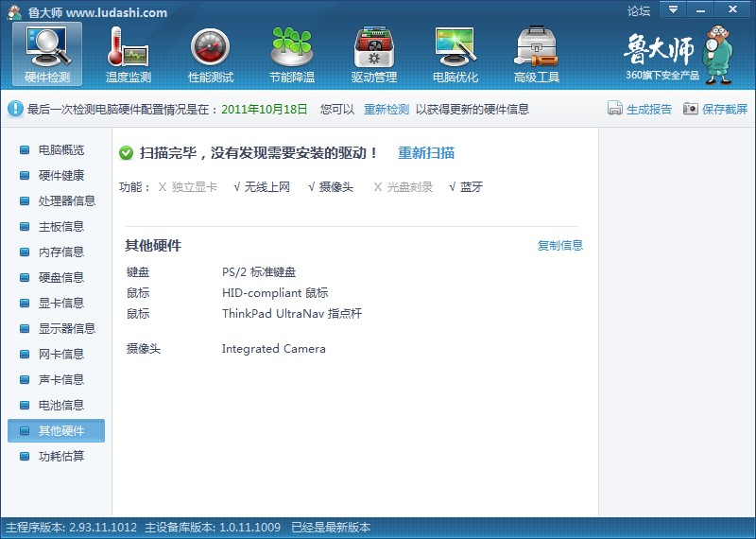Image resolution: width=756 pixels, height=539 pixels.
Task: Click 重新扫描 to rescan drivers
Action: coord(426,153)
